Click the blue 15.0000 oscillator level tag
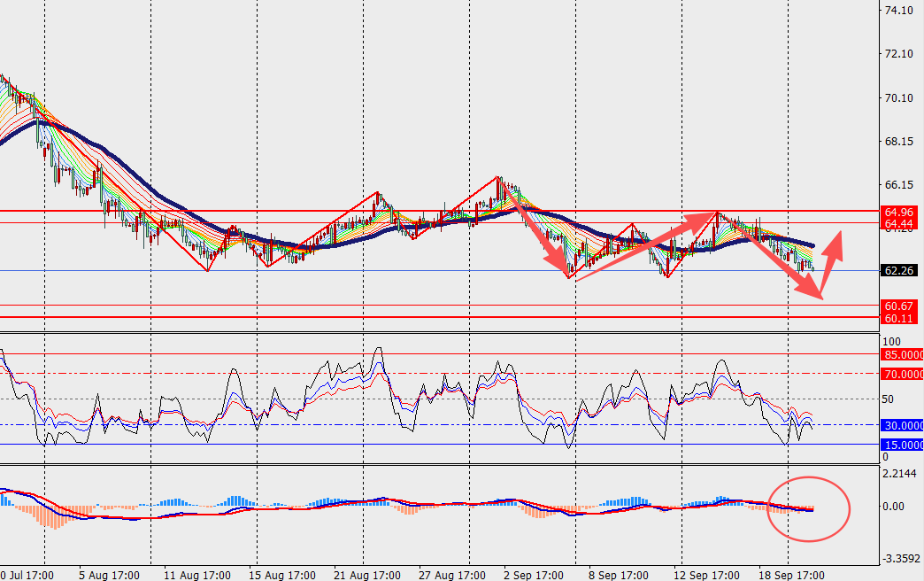924x581 pixels. pyautogui.click(x=902, y=445)
